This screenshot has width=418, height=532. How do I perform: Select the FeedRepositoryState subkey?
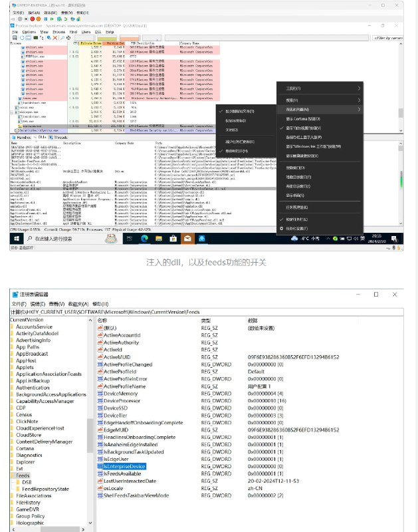45,489
